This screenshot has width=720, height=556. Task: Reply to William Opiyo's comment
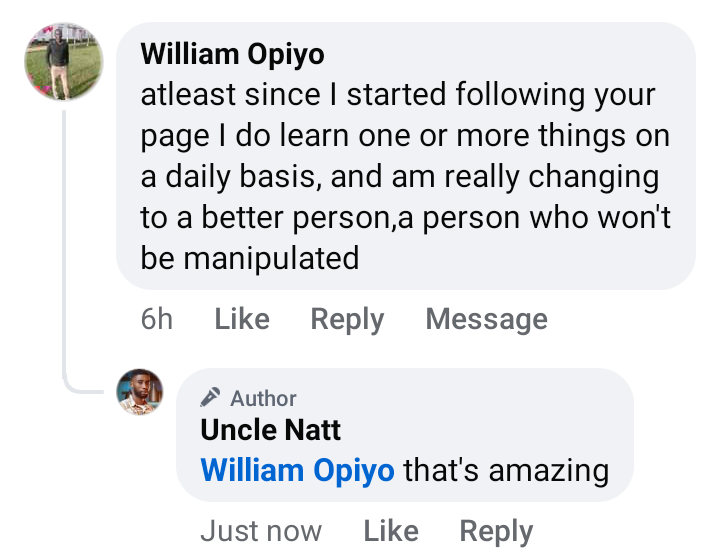click(347, 319)
